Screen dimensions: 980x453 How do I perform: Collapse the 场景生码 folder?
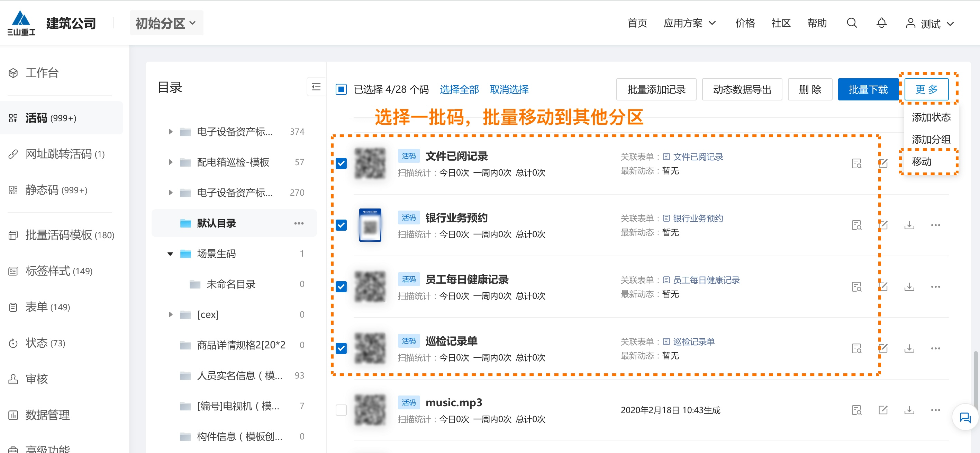(x=170, y=254)
